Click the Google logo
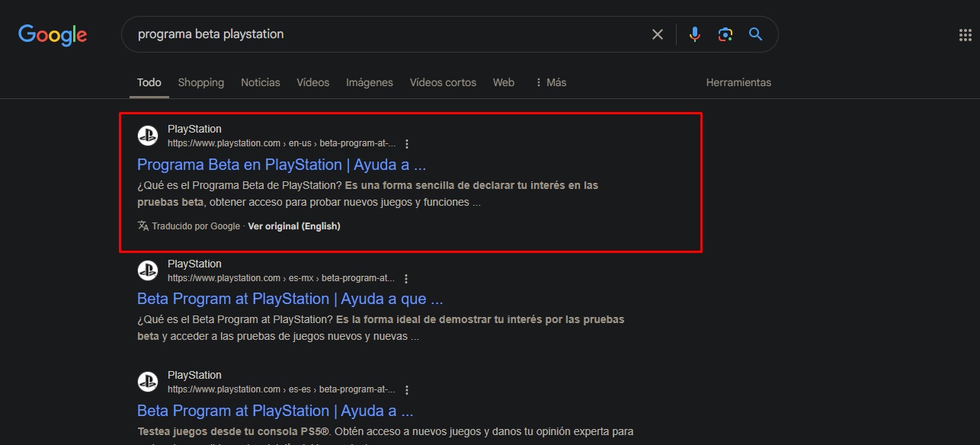 pos(53,35)
